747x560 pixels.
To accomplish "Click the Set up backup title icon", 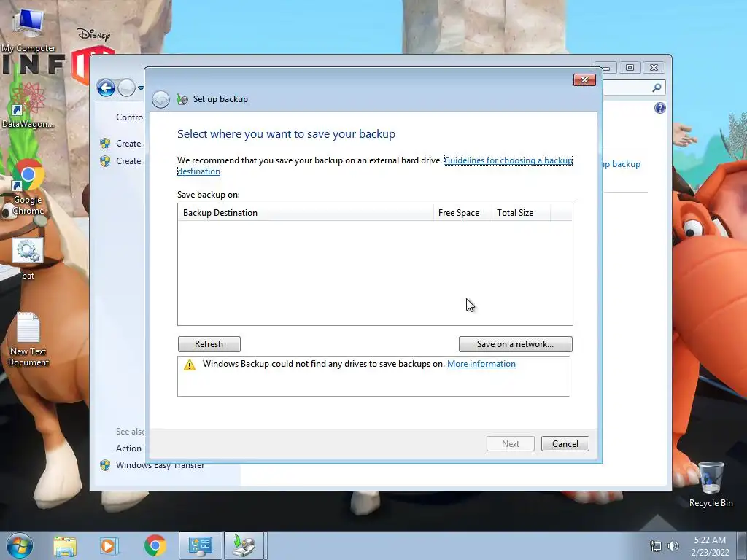I will (182, 99).
